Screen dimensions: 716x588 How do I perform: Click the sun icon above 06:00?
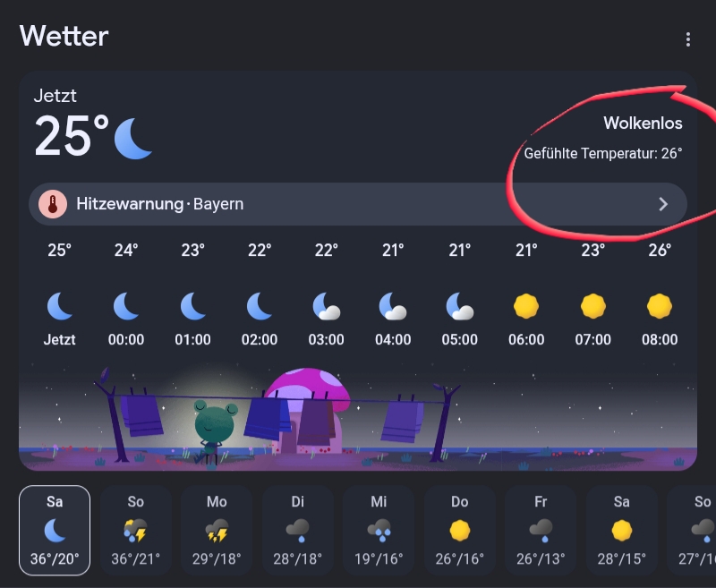pyautogui.click(x=526, y=306)
